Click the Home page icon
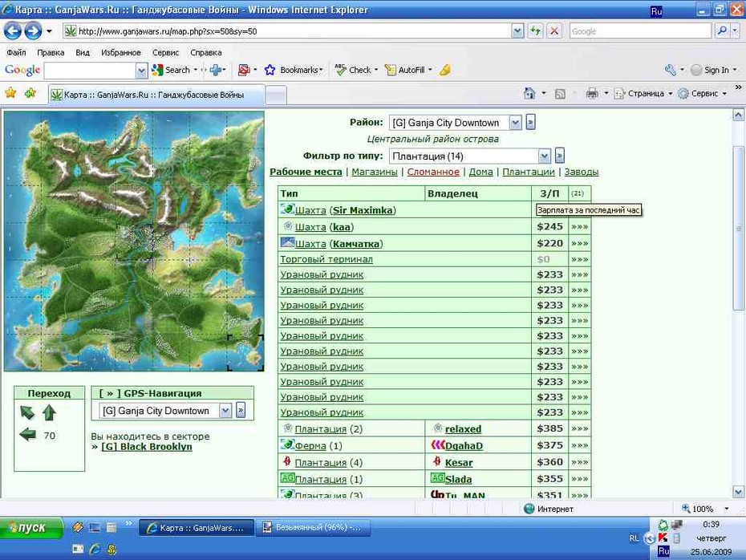746x560 pixels. (x=529, y=93)
